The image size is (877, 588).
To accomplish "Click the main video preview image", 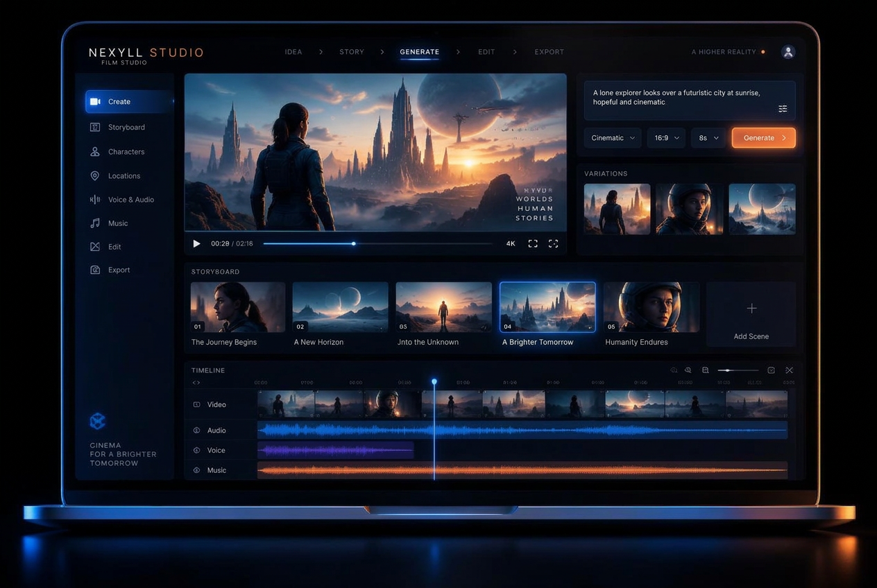I will (x=375, y=152).
